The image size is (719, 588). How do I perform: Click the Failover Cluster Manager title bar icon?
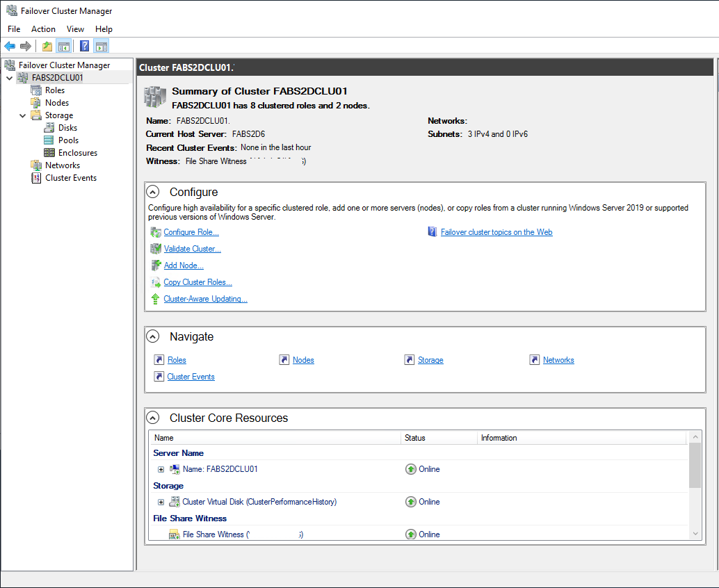pyautogui.click(x=11, y=10)
